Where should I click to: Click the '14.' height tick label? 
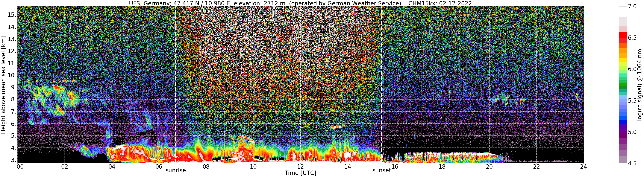(12, 27)
